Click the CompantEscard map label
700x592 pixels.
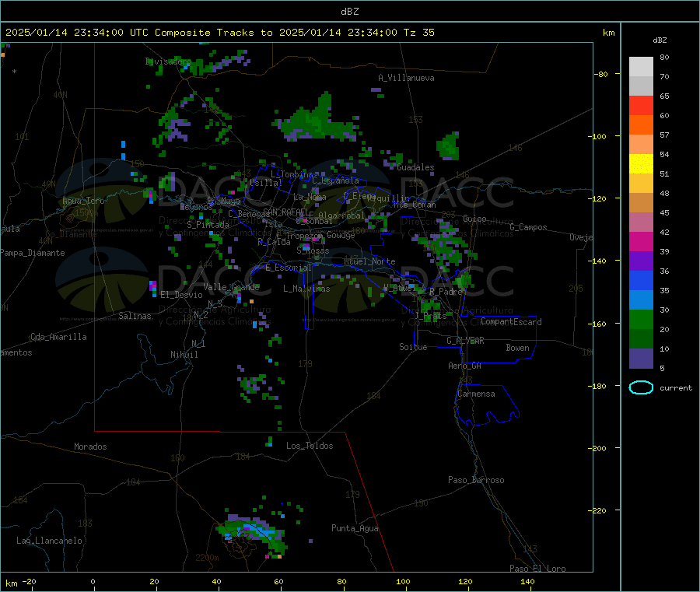pyautogui.click(x=511, y=322)
